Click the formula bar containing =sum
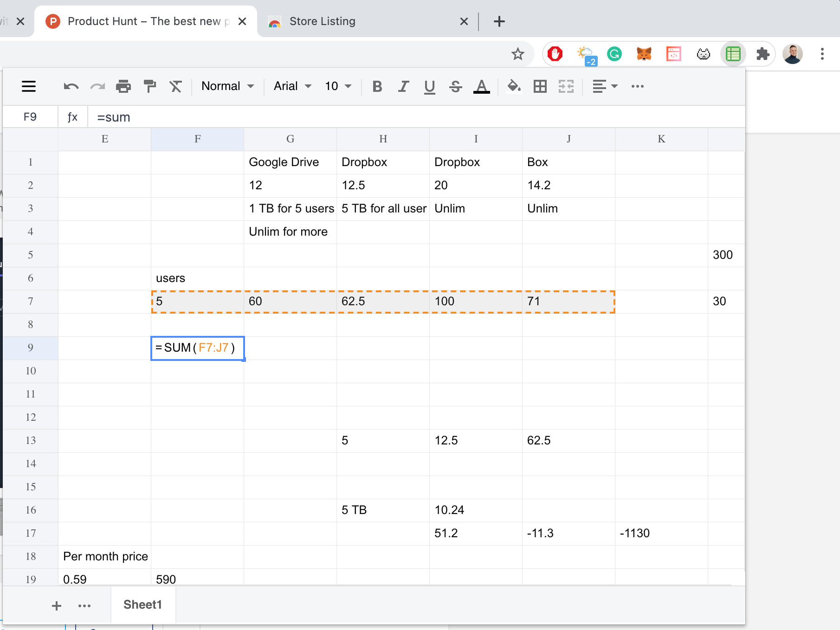This screenshot has height=630, width=840. click(x=416, y=117)
